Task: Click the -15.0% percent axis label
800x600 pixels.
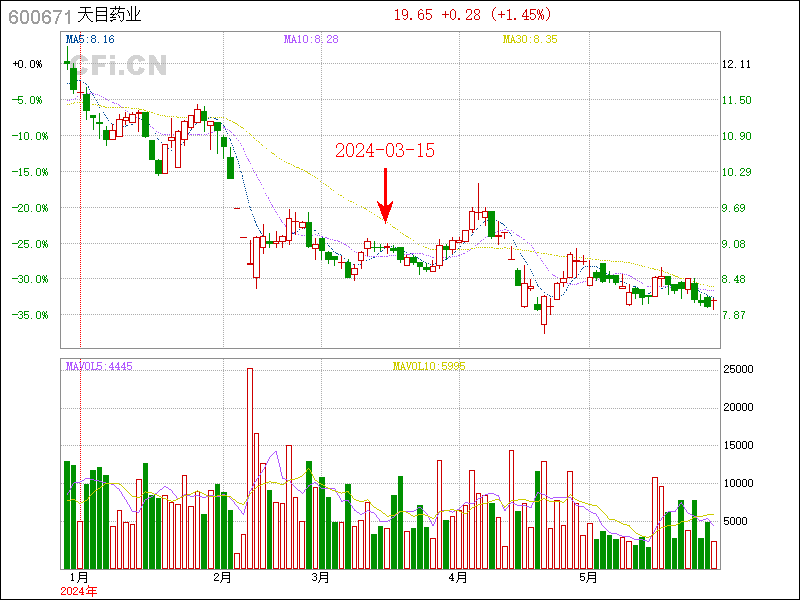Action: pos(30,172)
